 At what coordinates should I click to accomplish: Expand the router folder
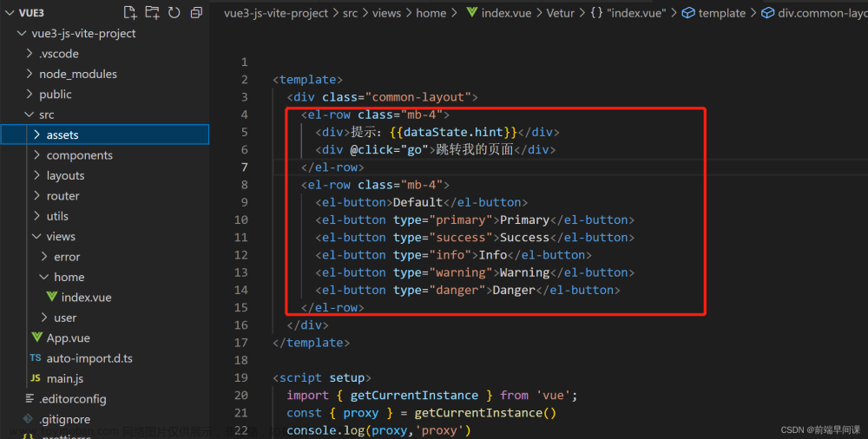(x=36, y=195)
